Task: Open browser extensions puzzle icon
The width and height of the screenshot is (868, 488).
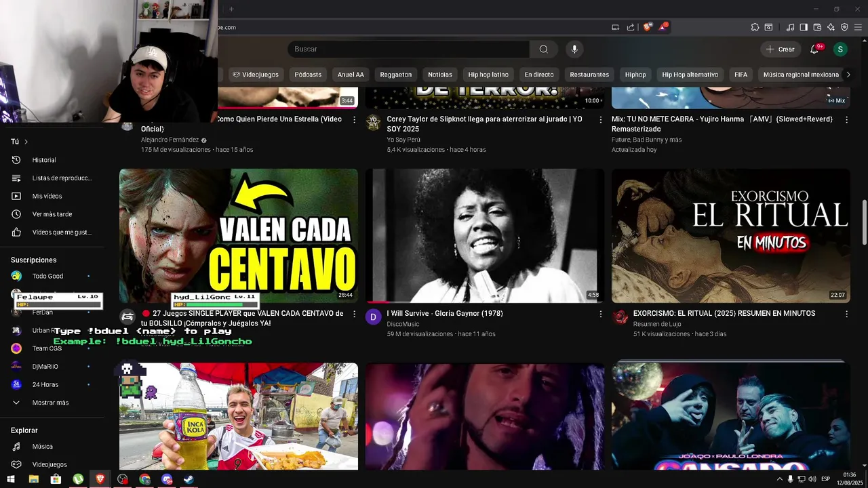Action: point(755,27)
